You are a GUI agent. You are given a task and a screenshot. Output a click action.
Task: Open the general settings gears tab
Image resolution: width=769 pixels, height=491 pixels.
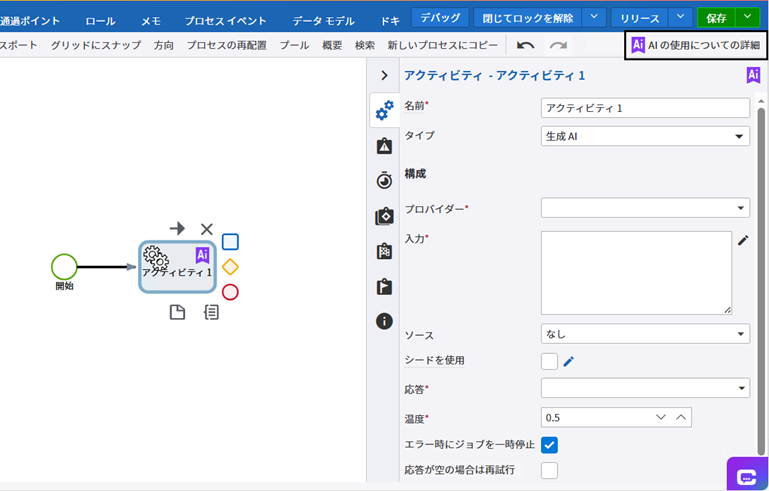pos(384,110)
